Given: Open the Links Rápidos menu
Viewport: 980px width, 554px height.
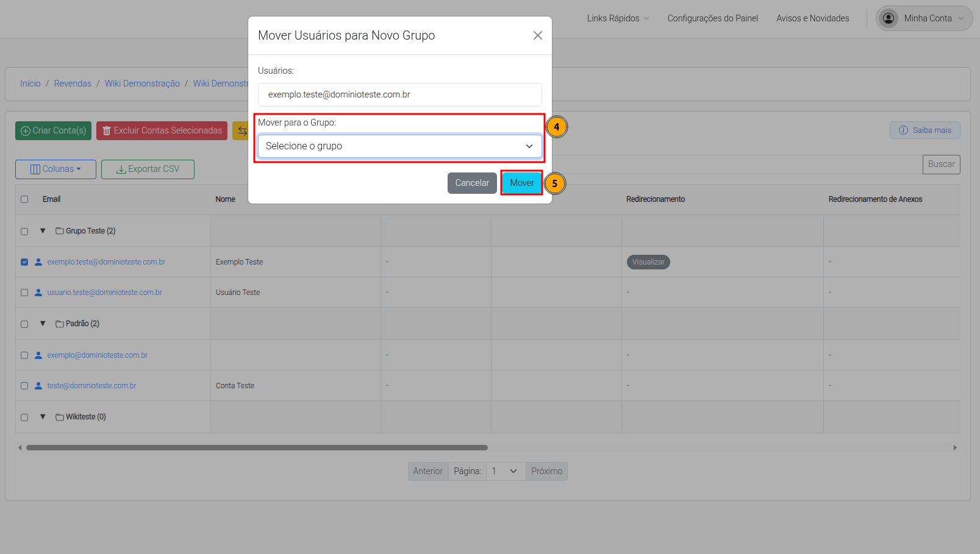Looking at the screenshot, I should [618, 18].
